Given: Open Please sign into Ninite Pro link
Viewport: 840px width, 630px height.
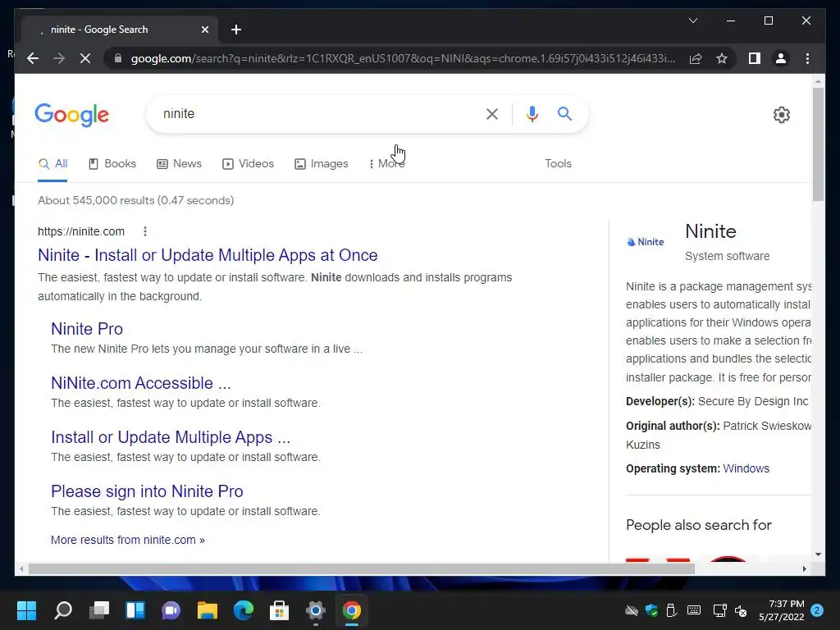Looking at the screenshot, I should point(147,491).
